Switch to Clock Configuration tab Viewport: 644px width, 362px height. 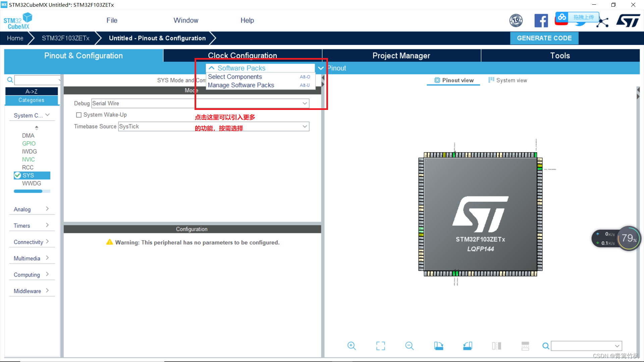[243, 55]
